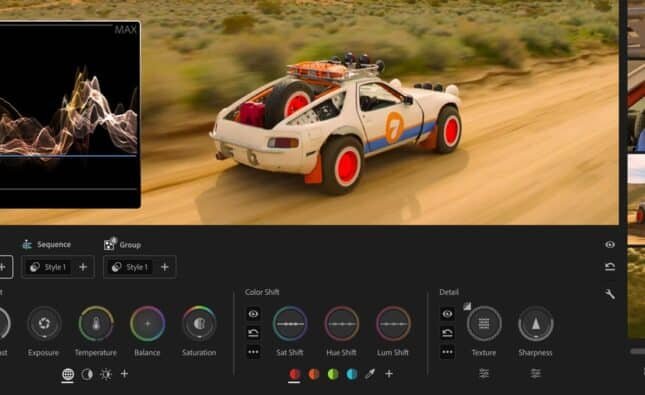This screenshot has width=645, height=395.
Task: Adjust the Temperature dial
Action: (x=96, y=323)
